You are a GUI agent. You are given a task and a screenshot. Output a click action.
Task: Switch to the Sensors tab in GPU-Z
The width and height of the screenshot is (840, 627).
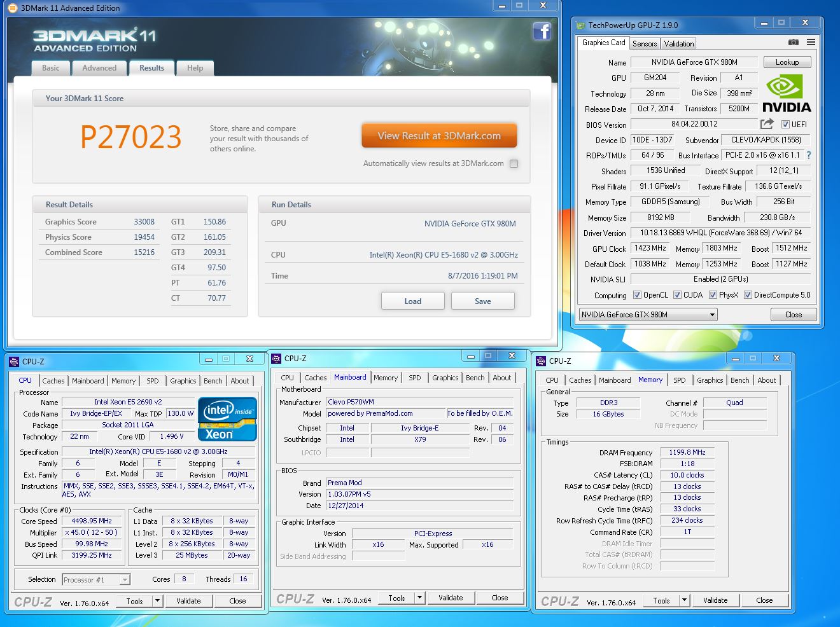pyautogui.click(x=645, y=44)
